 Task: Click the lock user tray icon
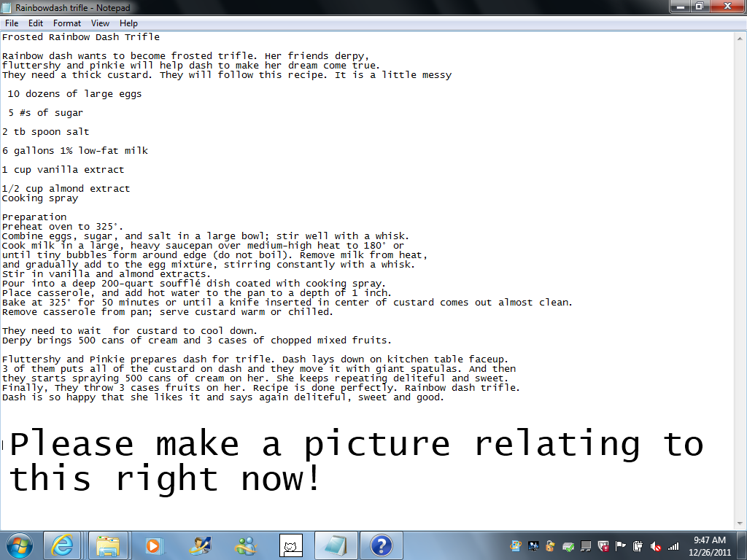pyautogui.click(x=550, y=546)
